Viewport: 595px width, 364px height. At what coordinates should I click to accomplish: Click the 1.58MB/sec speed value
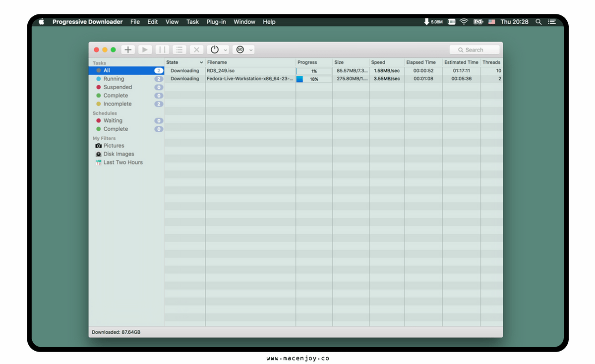click(387, 71)
